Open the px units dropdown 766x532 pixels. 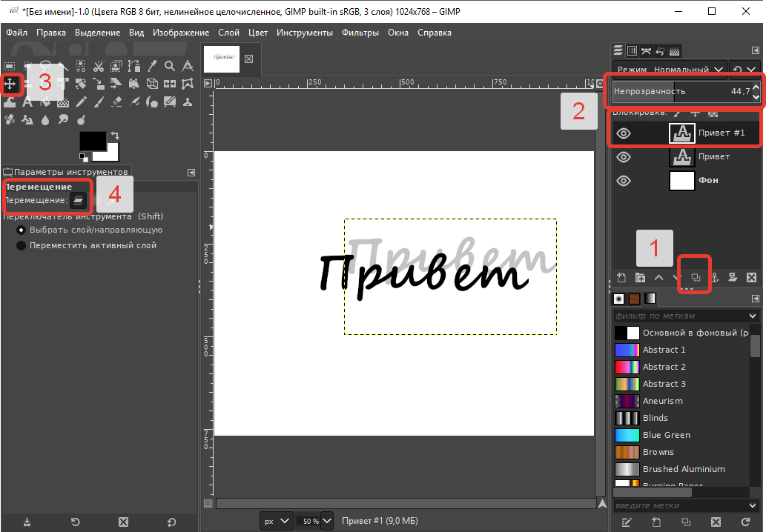coord(277,521)
